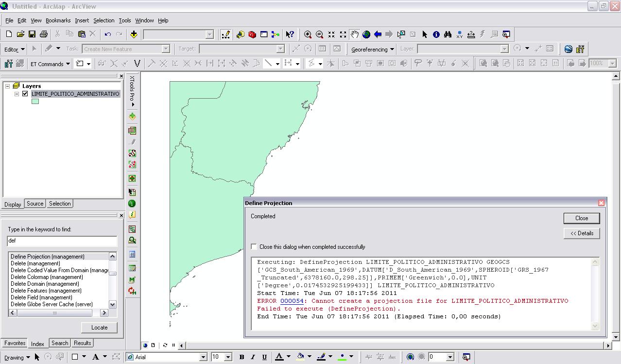The image size is (621, 364).
Task: Click the green layer symbol swatch
Action: coord(35,102)
